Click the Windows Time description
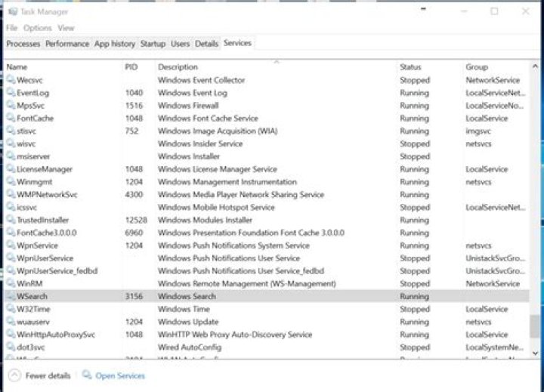 click(x=184, y=309)
